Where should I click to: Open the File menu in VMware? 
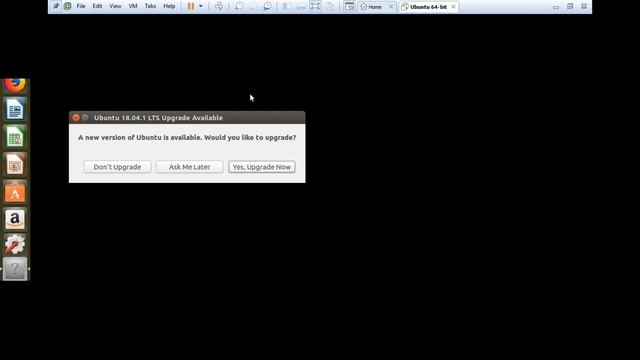[x=81, y=6]
